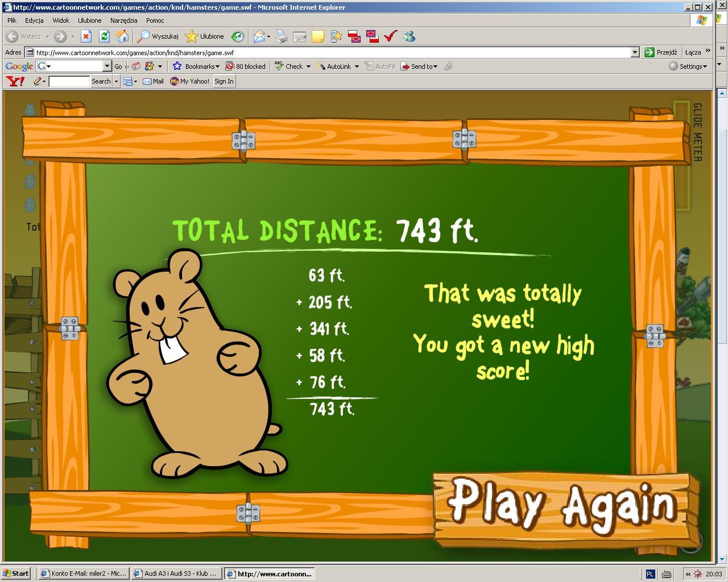Click the mail envelope toolbar icon
The height and width of the screenshot is (582, 728).
259,36
